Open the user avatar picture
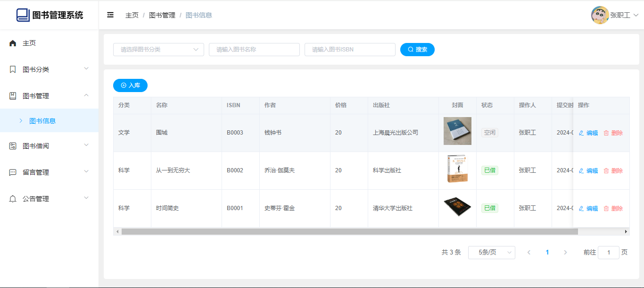 pyautogui.click(x=599, y=15)
